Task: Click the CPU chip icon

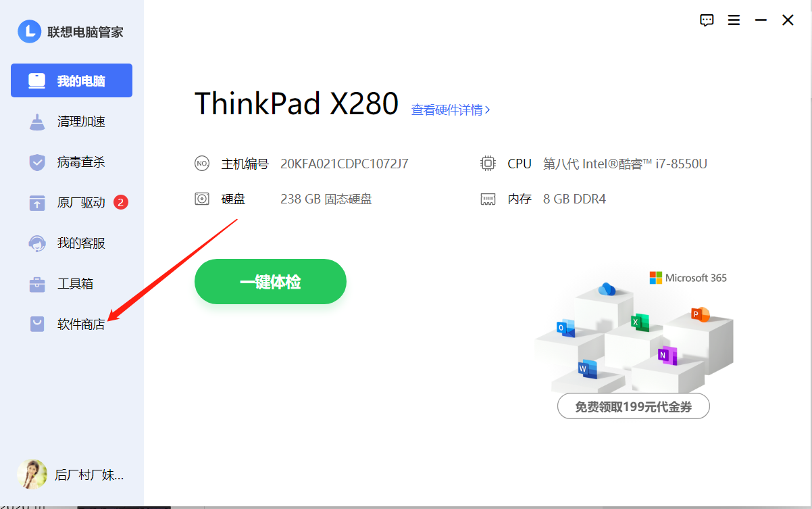Action: click(x=488, y=164)
